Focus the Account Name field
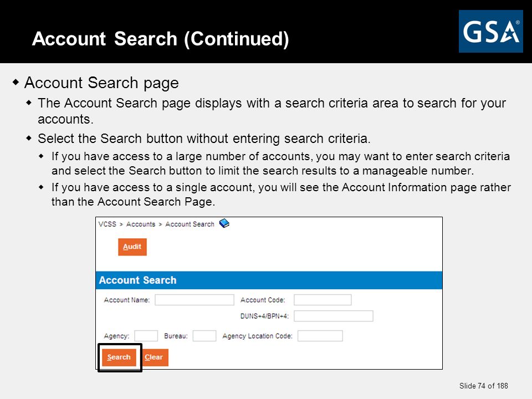 (195, 300)
